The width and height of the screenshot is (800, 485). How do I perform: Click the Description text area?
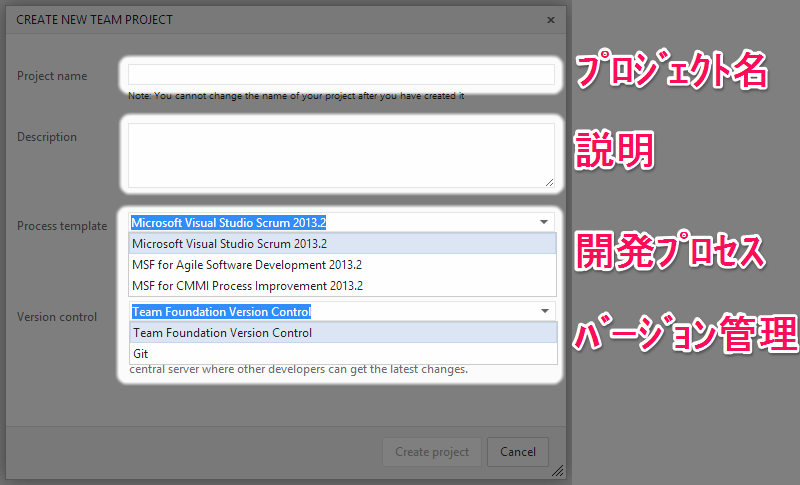click(x=341, y=156)
